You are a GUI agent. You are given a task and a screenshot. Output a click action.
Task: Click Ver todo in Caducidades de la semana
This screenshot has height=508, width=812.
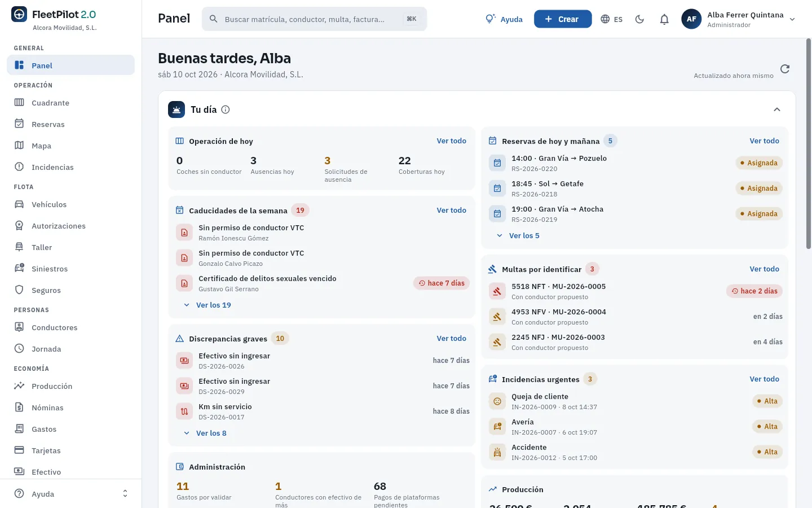[451, 211]
